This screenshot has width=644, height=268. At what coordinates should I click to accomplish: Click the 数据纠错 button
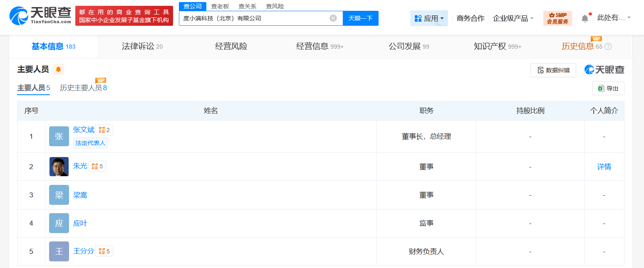click(x=553, y=70)
